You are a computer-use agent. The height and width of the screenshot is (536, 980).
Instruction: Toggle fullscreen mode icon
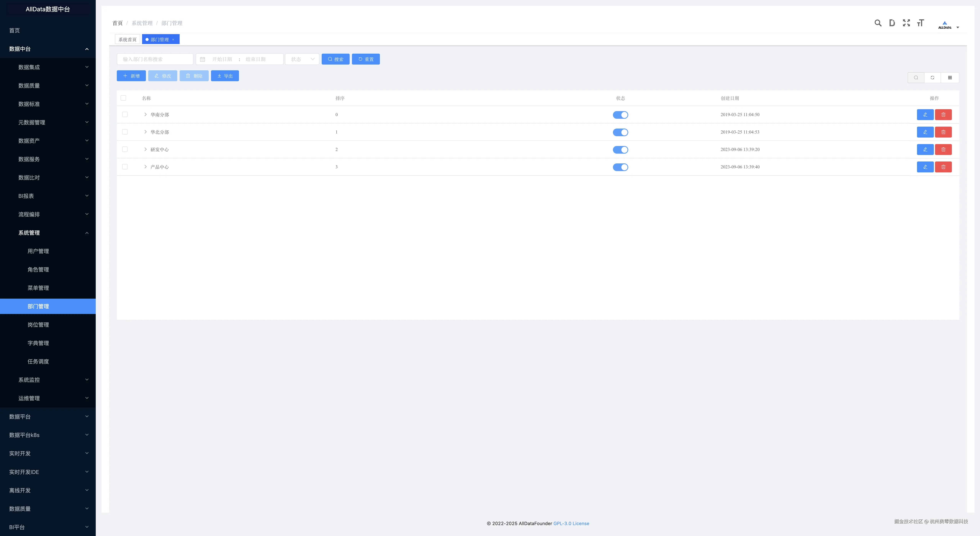pos(906,23)
